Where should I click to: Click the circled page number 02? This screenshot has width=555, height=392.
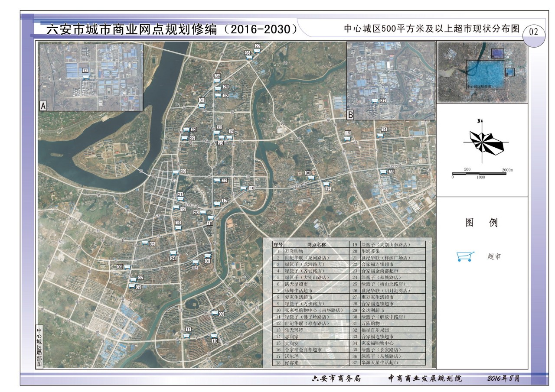click(x=534, y=31)
